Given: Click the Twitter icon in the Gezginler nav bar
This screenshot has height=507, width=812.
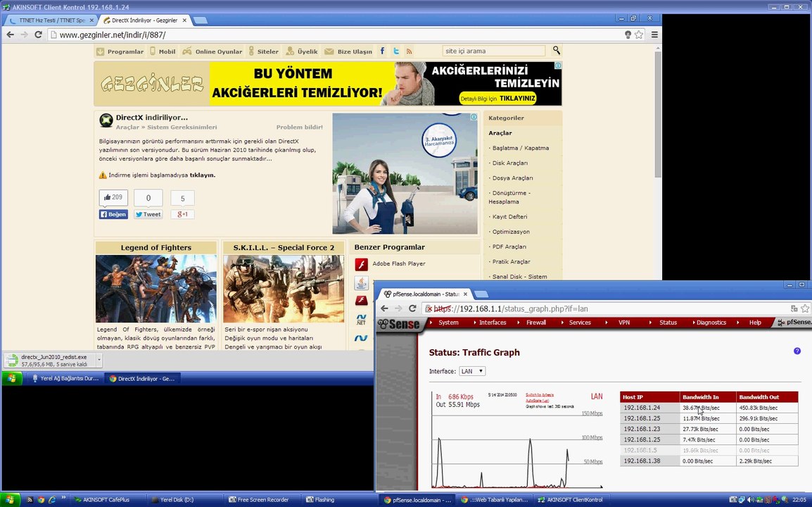Looking at the screenshot, I should (x=395, y=51).
